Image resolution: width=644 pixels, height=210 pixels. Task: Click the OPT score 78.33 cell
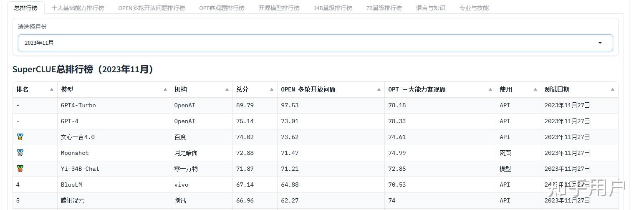pyautogui.click(x=440, y=121)
